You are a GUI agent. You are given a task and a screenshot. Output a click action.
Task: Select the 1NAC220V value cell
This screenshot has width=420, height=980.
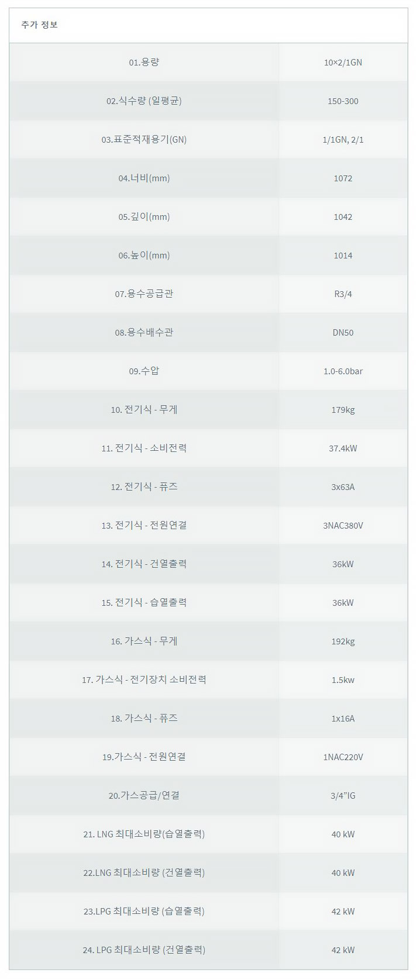coord(343,757)
